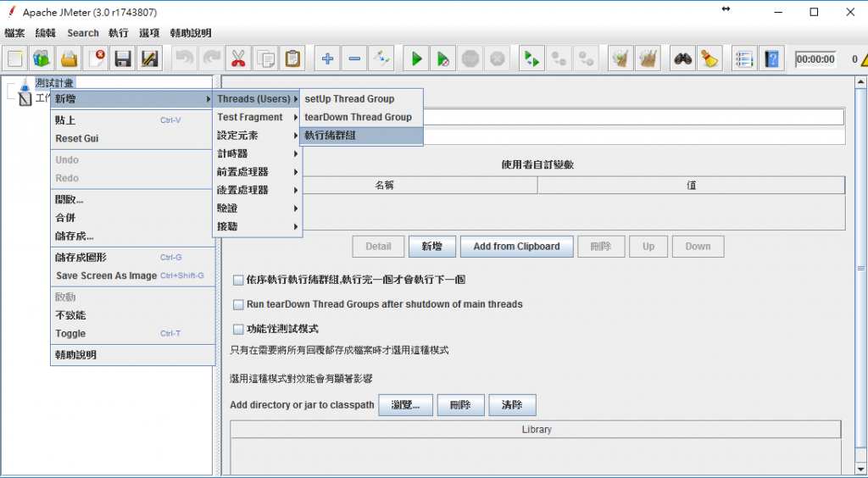
Task: Click the Add from Clipboard button
Action: pos(516,247)
